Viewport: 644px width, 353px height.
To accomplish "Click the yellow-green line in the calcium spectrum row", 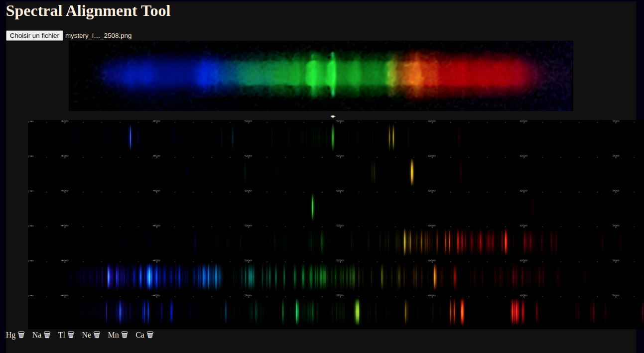I will coord(357,311).
